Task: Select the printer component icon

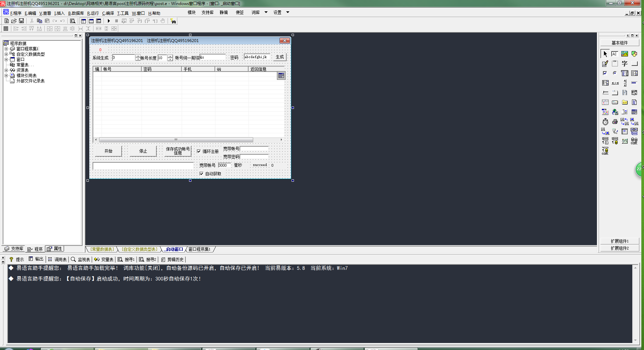Action: [615, 122]
